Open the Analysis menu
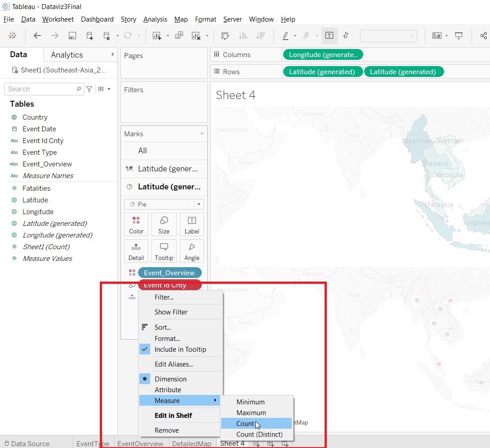The width and height of the screenshot is (490, 448). tap(155, 19)
